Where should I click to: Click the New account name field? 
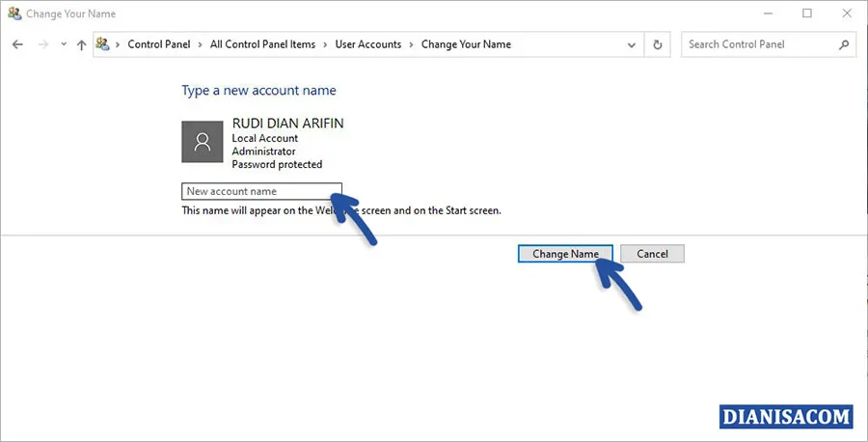coord(261,191)
